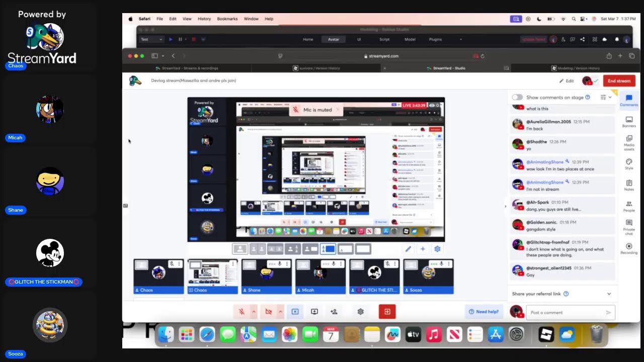This screenshot has width=644, height=362.
Task: Open options menu on Shane's card
Action: tap(287, 263)
